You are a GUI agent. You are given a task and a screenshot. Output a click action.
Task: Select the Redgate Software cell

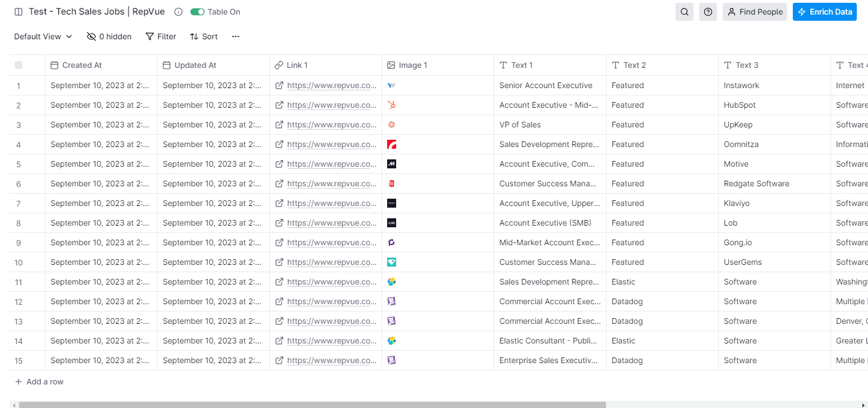(x=774, y=184)
